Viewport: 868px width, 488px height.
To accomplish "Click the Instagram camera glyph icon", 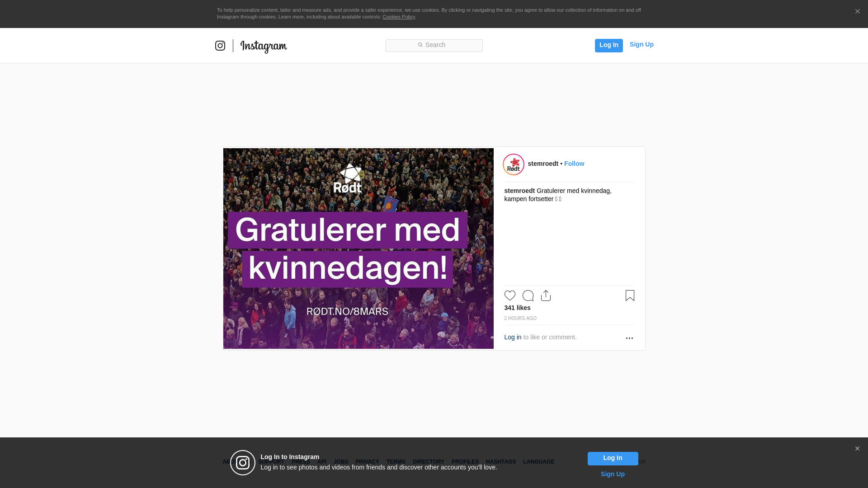I will click(220, 46).
